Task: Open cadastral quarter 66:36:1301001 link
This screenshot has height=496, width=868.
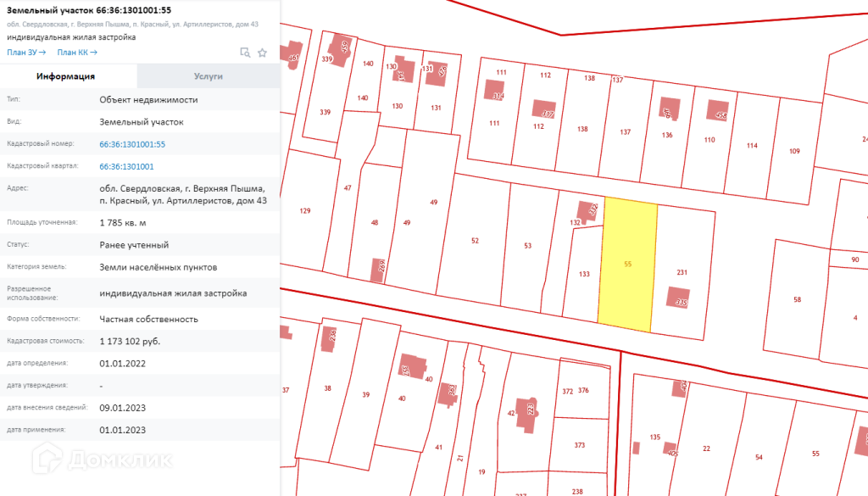Action: point(127,166)
